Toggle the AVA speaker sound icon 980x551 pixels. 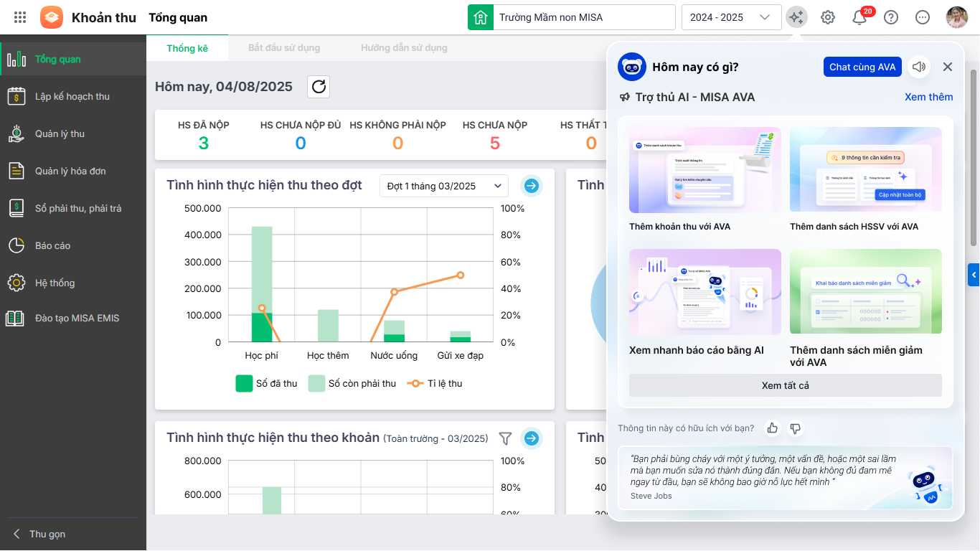918,67
